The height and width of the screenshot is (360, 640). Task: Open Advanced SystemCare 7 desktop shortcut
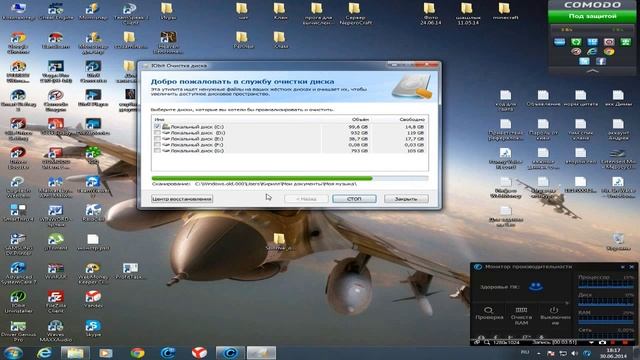[x=18, y=273]
